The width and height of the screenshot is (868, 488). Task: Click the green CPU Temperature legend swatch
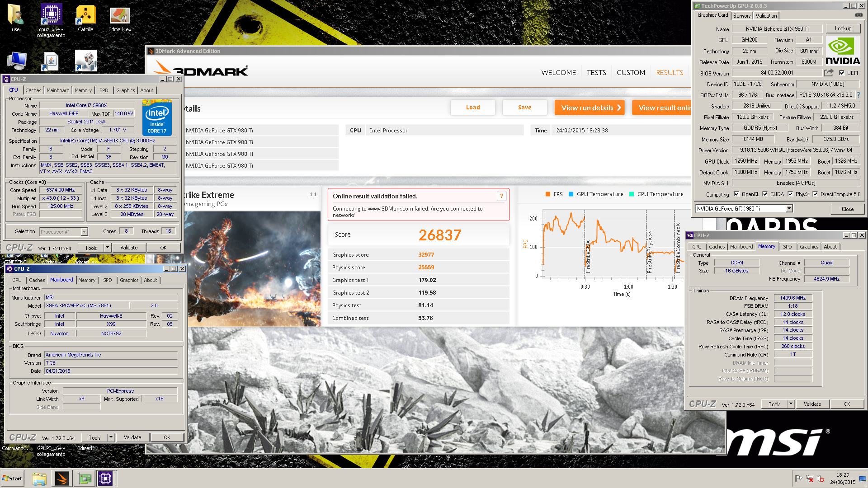(632, 194)
